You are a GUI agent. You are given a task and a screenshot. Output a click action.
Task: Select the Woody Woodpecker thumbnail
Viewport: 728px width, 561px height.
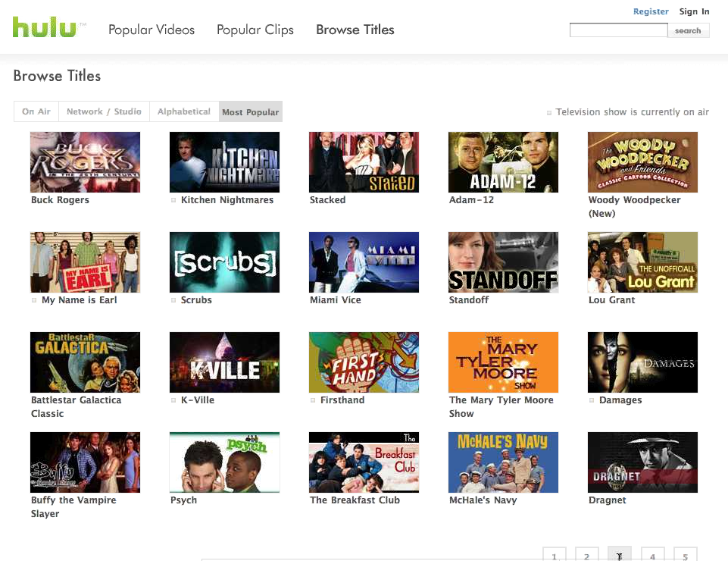642,162
